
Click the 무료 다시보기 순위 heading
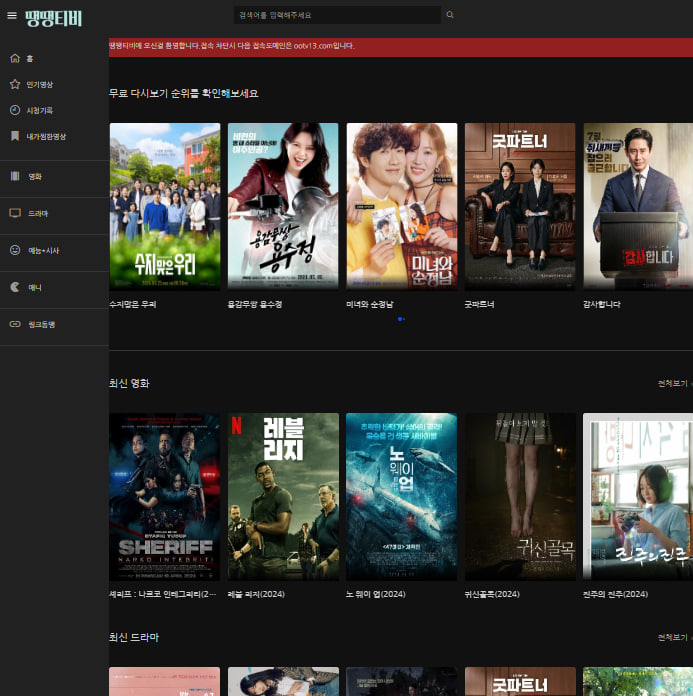(184, 94)
